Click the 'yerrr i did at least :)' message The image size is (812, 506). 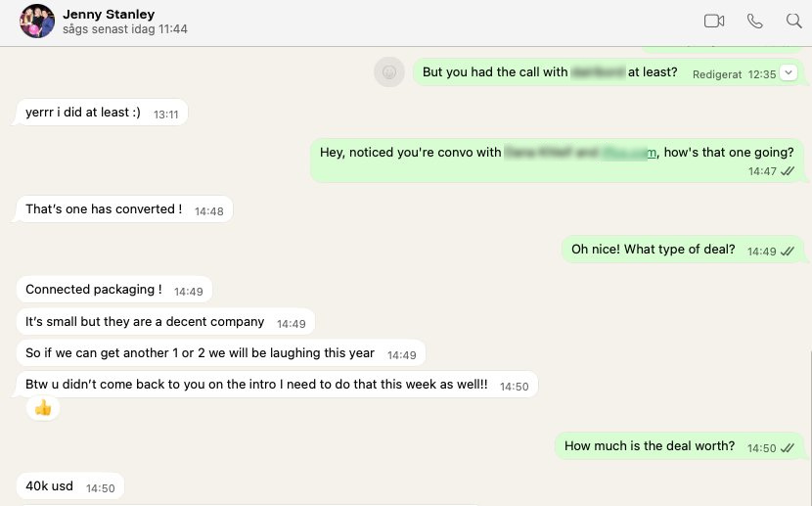coord(83,113)
